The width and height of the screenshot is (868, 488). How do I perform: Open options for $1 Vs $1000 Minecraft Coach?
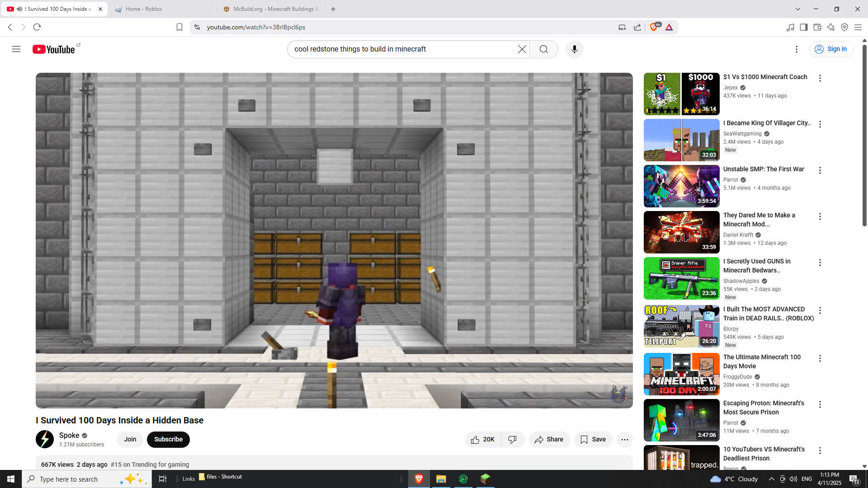(x=820, y=78)
